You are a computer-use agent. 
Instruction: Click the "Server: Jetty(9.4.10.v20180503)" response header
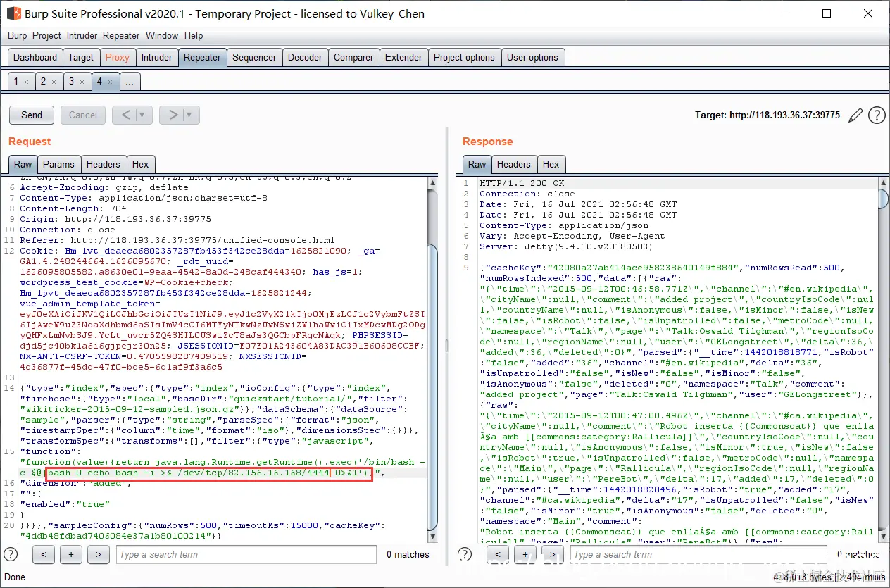click(x=565, y=246)
